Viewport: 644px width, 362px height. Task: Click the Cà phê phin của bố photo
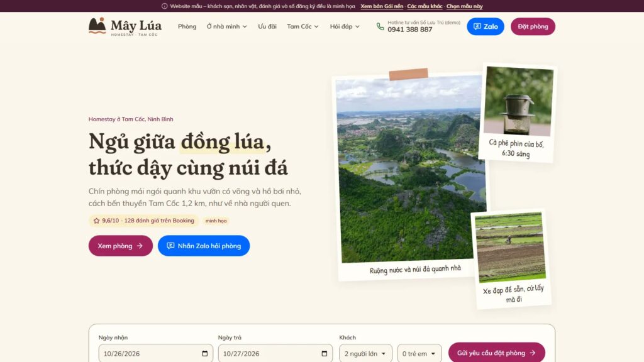(518, 101)
